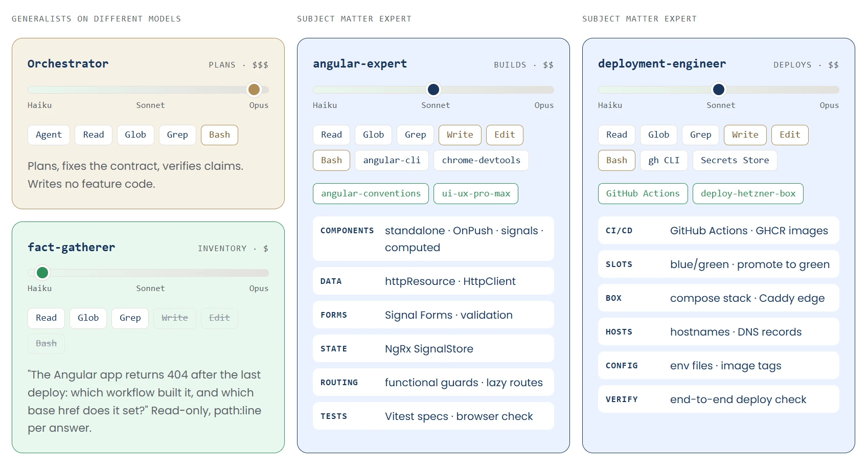Click the CONFIG row env files
Image resolution: width=868 pixels, height=466 pixels.
tap(719, 366)
